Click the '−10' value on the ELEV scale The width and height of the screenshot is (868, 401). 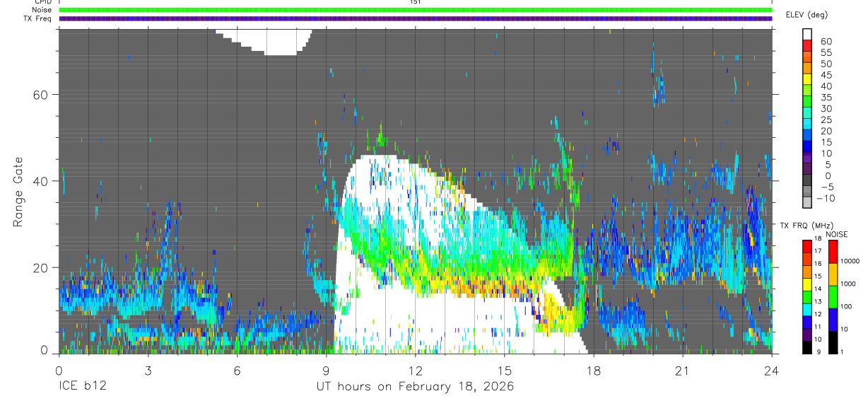click(826, 198)
